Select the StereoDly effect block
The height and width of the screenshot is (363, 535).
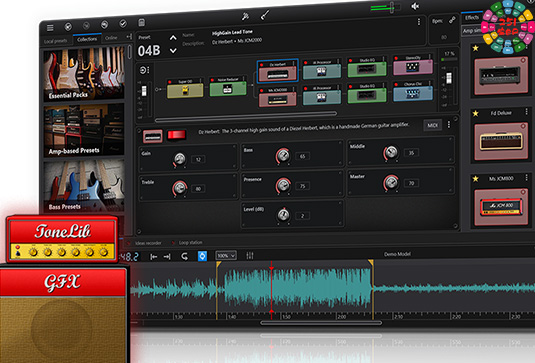(413, 65)
